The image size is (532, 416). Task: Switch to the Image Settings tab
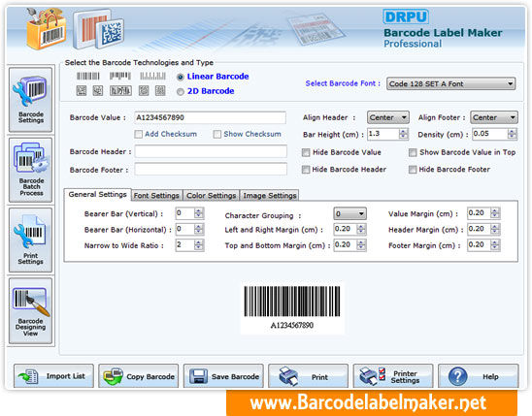click(x=270, y=196)
